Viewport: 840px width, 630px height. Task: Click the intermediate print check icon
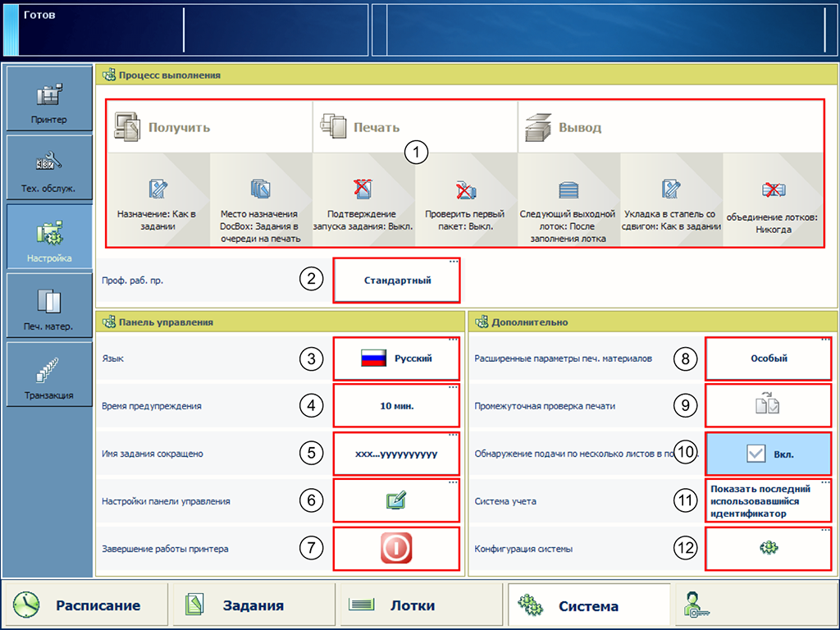[x=768, y=405]
